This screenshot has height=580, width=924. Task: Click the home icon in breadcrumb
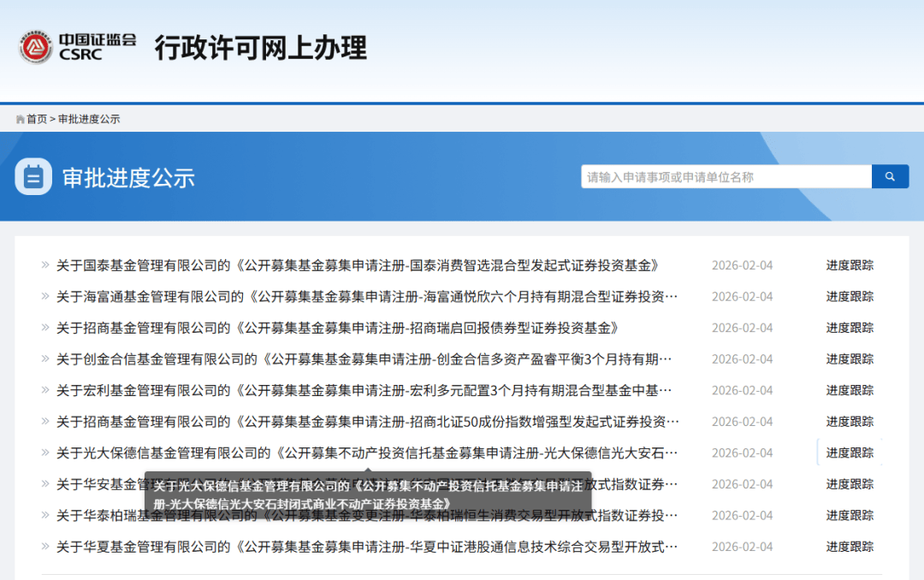click(20, 120)
